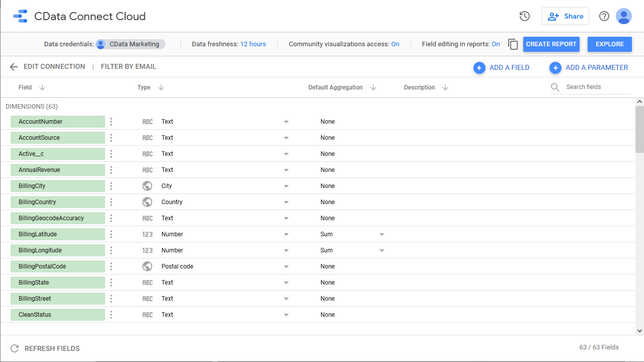Open the three-dot menu for BillingCity

click(111, 186)
